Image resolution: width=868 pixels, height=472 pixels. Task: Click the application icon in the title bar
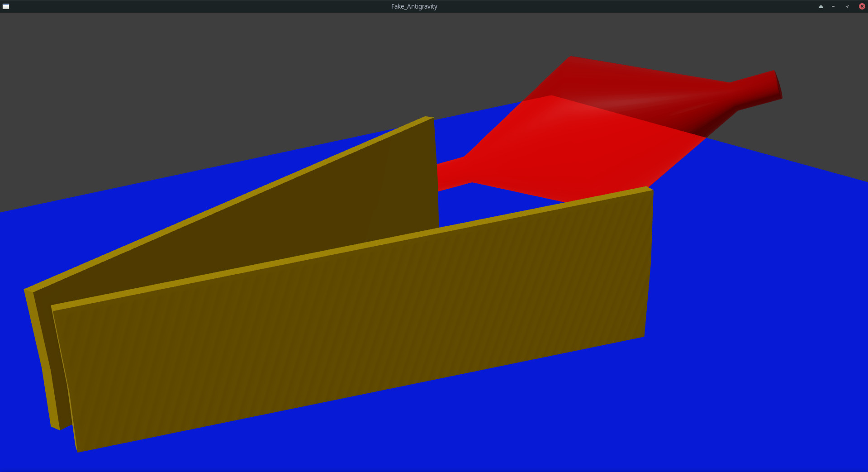tap(6, 6)
